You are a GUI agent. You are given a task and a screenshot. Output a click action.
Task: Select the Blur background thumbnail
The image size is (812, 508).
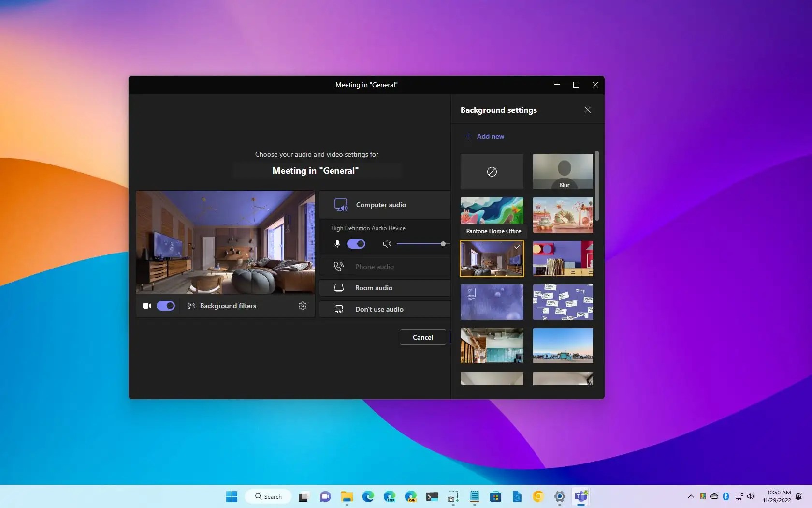pyautogui.click(x=563, y=172)
